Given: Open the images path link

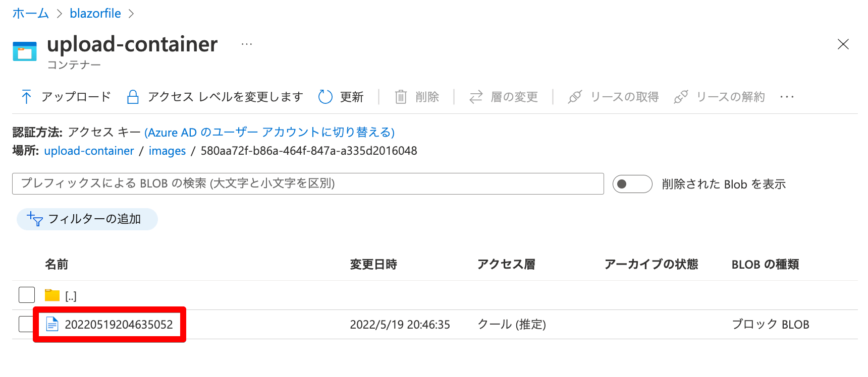Looking at the screenshot, I should tap(167, 151).
